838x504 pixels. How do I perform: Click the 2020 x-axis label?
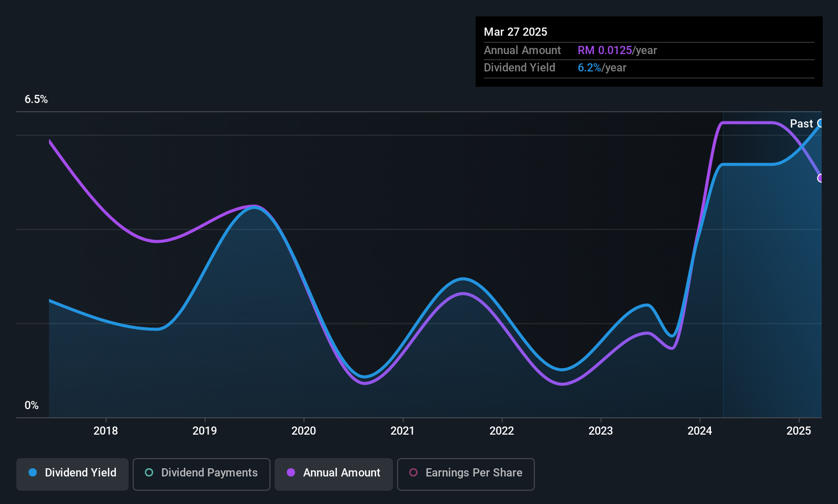coord(304,431)
